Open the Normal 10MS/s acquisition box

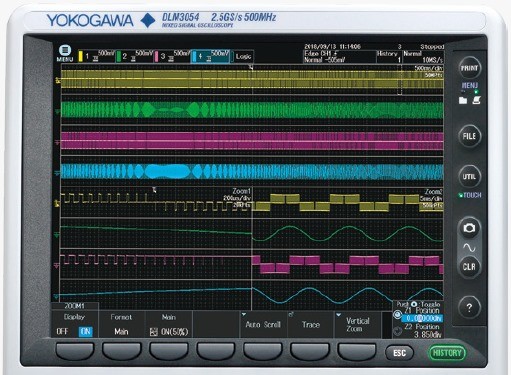coord(423,57)
